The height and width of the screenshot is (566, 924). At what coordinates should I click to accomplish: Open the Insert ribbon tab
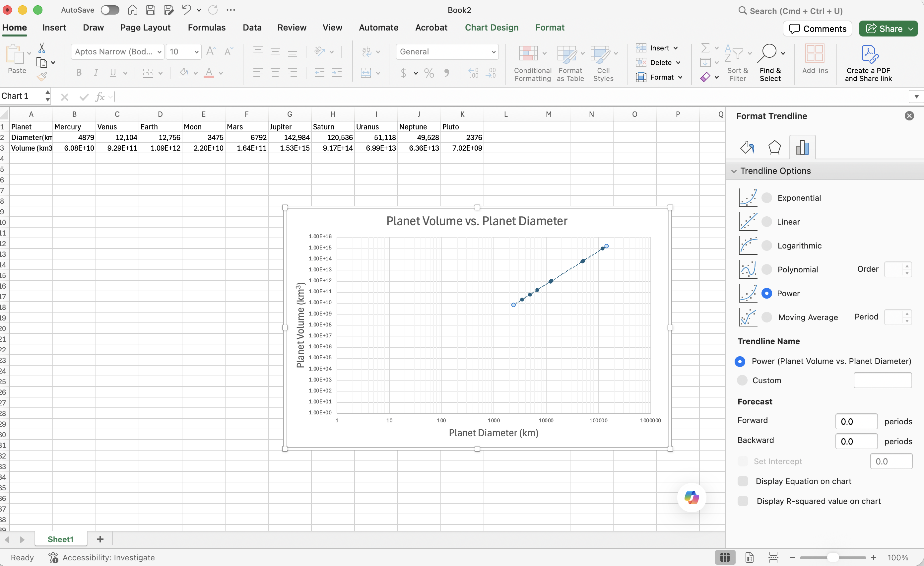click(x=54, y=28)
